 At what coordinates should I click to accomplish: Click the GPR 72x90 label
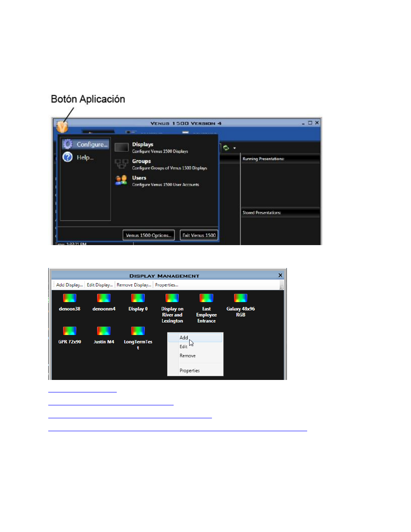(x=69, y=342)
